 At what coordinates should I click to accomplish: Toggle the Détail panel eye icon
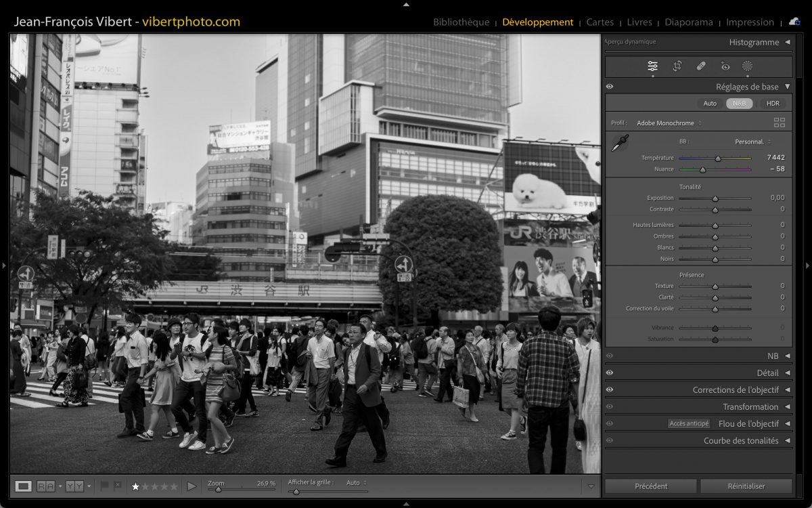[610, 373]
